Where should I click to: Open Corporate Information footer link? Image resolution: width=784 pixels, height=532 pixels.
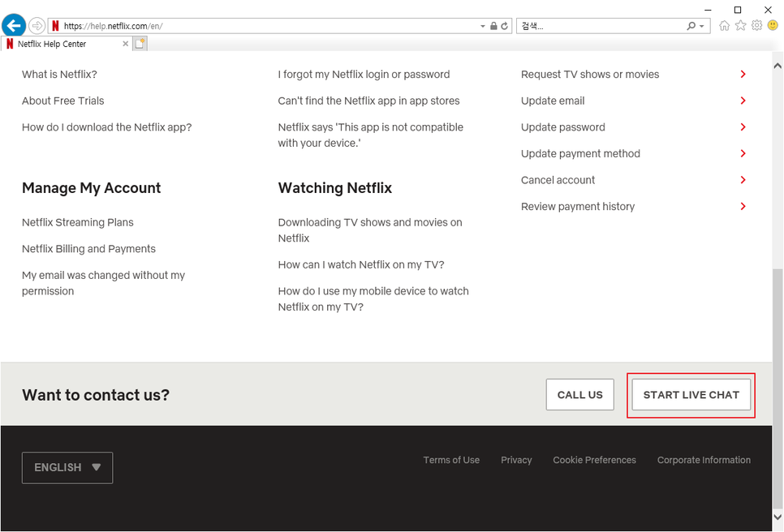pyautogui.click(x=704, y=460)
